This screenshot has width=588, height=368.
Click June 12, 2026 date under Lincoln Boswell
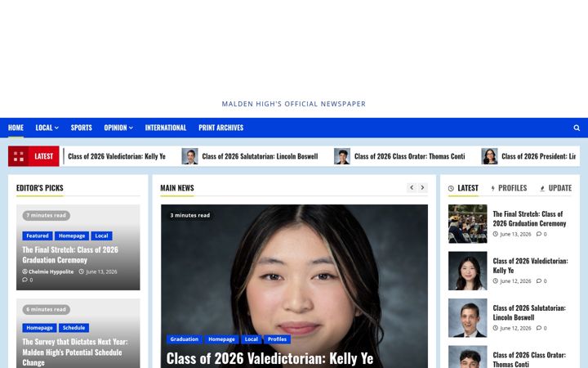[515, 328]
